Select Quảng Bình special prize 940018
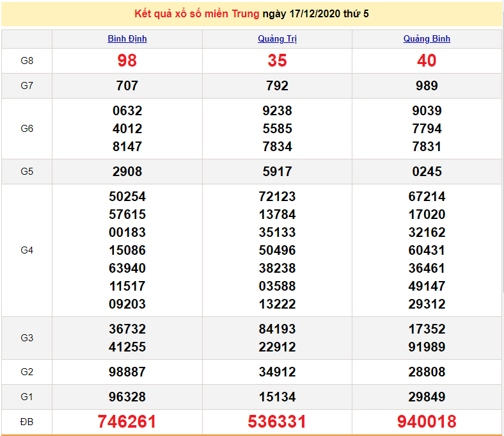The image size is (504, 436). [x=427, y=422]
